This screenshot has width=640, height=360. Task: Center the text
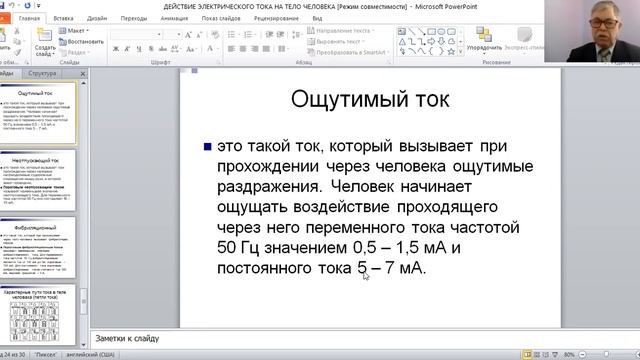coord(243,49)
